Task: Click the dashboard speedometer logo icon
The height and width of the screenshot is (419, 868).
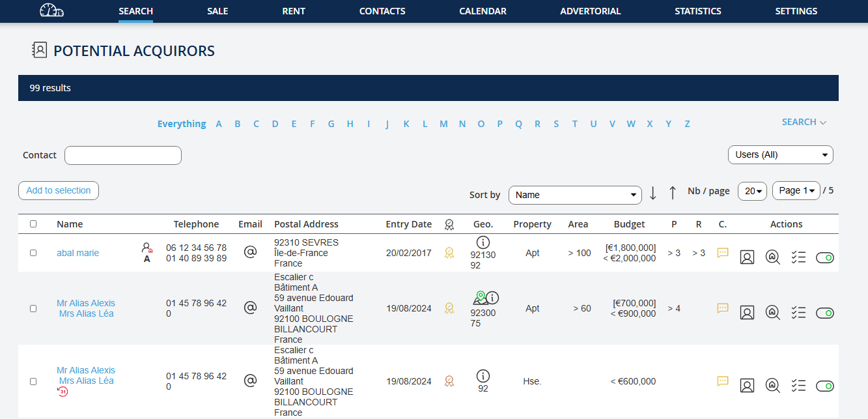Action: pos(52,11)
